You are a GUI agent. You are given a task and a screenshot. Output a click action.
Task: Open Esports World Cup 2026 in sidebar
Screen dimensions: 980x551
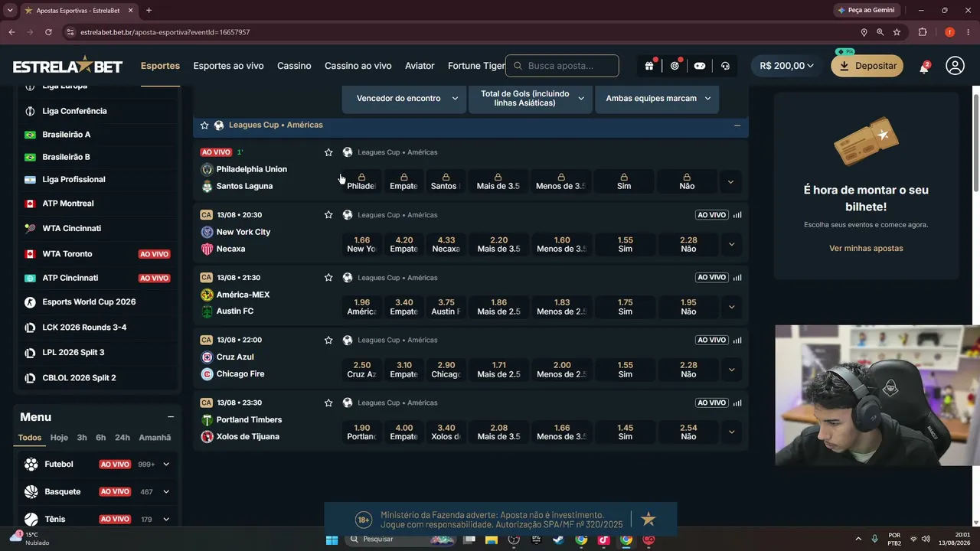89,302
